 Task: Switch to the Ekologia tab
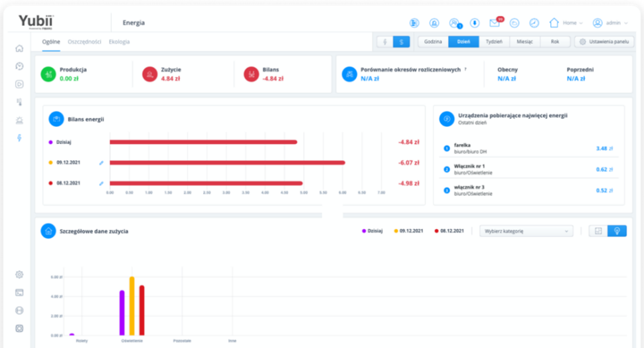[x=120, y=42]
